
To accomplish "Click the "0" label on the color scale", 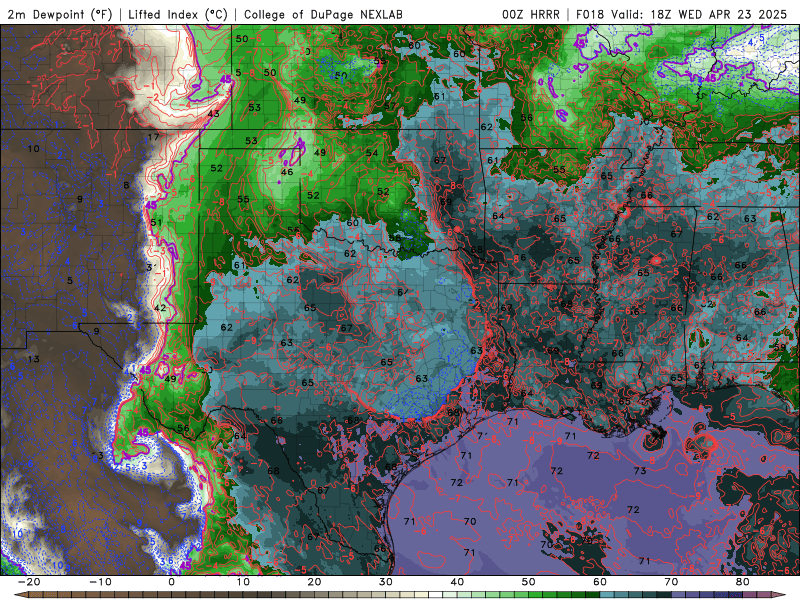I will [171, 582].
